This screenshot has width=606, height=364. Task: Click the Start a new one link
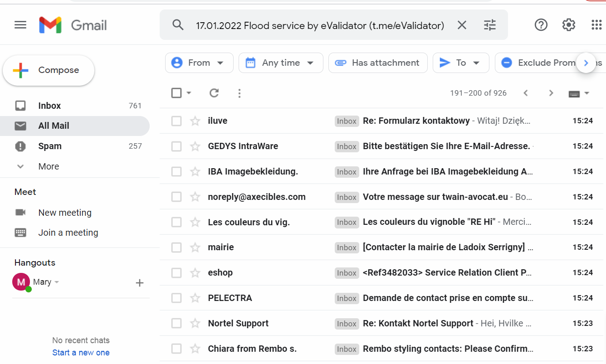point(81,353)
